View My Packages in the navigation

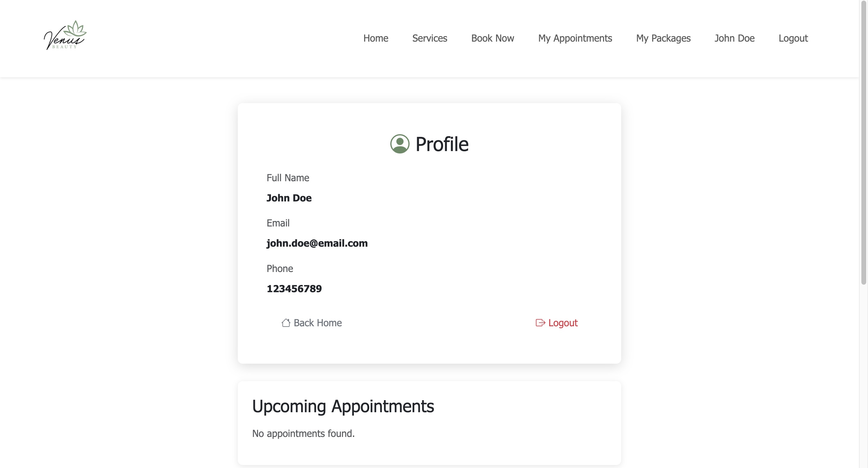[x=663, y=38]
